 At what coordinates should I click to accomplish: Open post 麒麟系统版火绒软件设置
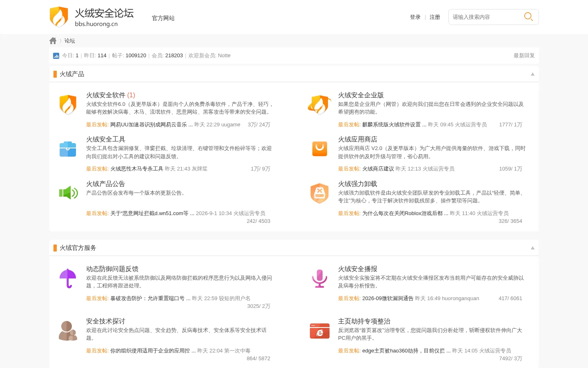[x=394, y=125]
